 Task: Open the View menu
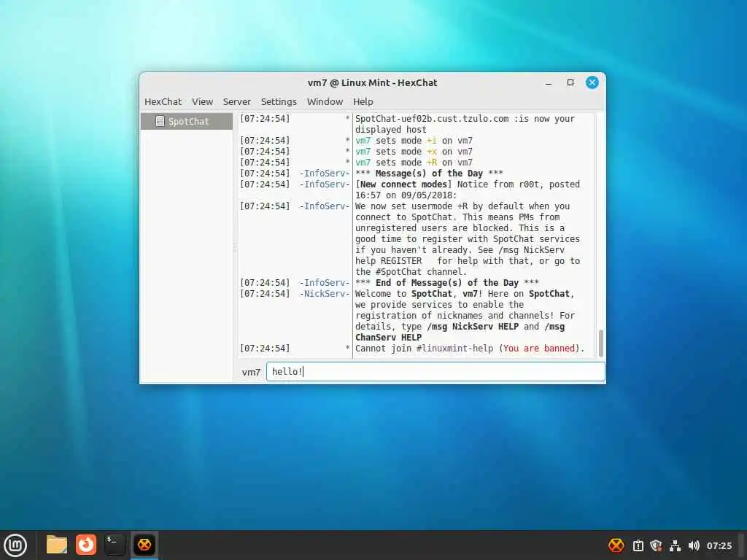[x=203, y=101]
